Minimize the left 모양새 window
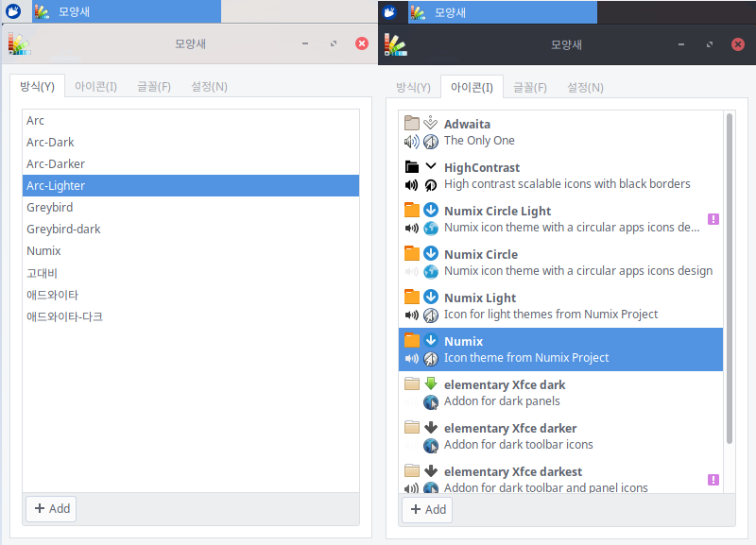Image resolution: width=756 pixels, height=545 pixels. 305,43
